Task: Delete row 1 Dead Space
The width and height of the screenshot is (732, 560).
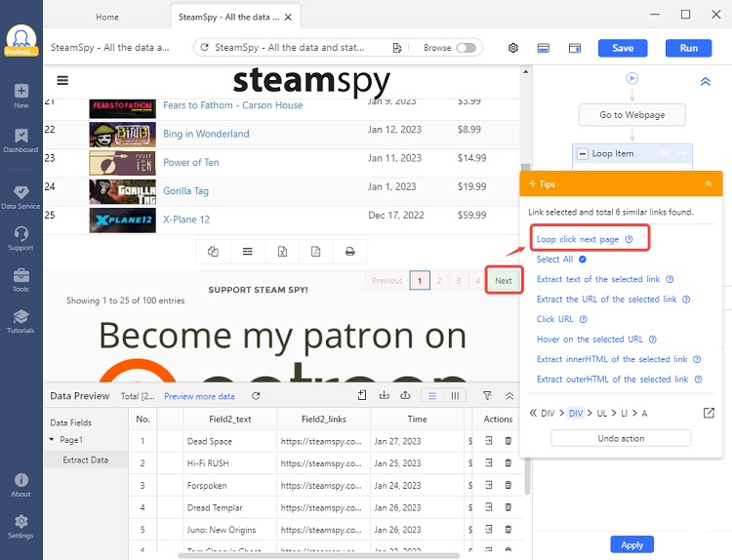Action: tap(508, 441)
